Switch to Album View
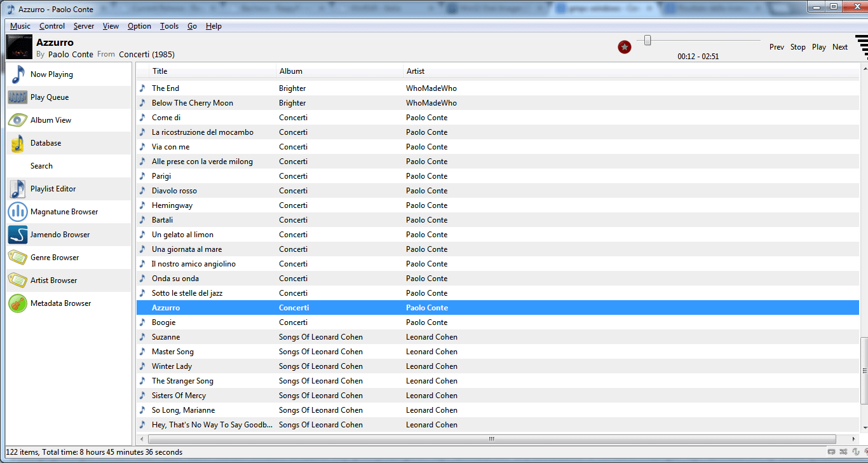Image resolution: width=868 pixels, height=463 pixels. click(69, 120)
